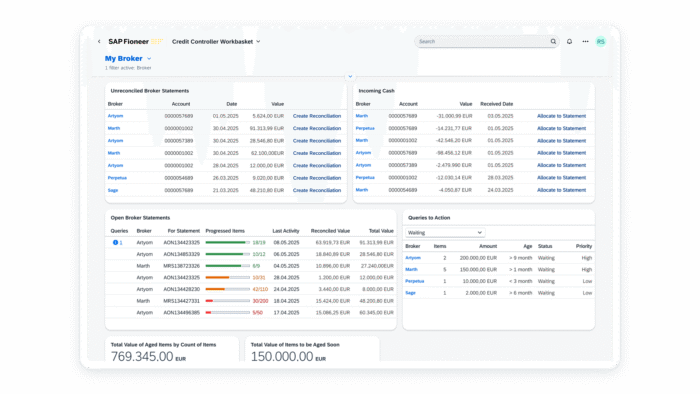Image resolution: width=700 pixels, height=394 pixels.
Task: Open the notifications bell
Action: click(x=569, y=41)
